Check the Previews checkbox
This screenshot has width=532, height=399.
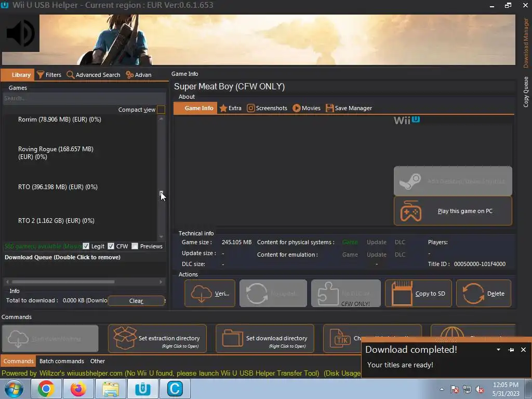[135, 246]
